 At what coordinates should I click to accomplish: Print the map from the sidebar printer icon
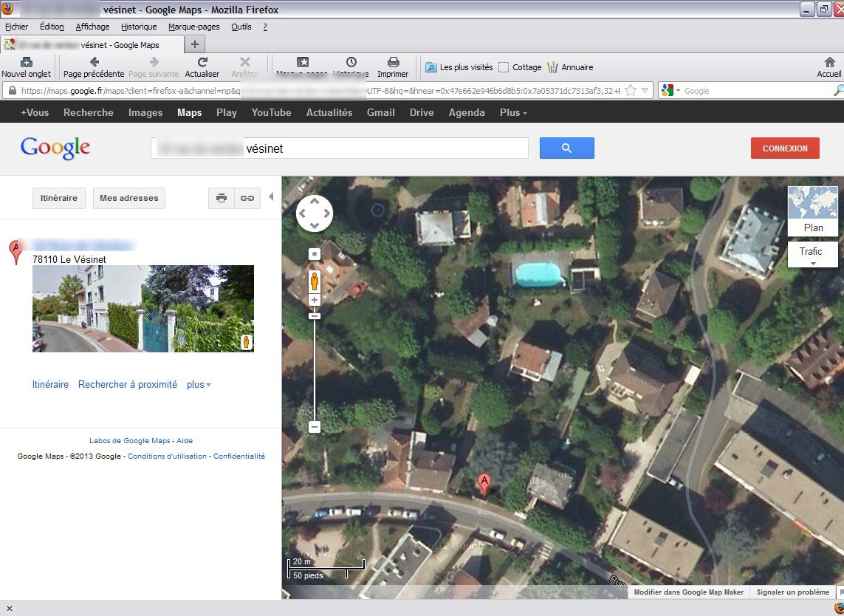pyautogui.click(x=222, y=198)
